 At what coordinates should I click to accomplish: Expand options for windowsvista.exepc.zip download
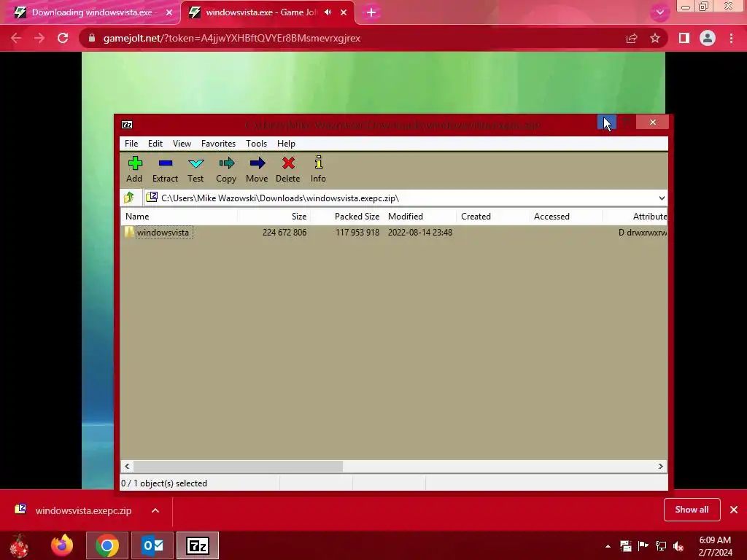(x=155, y=510)
